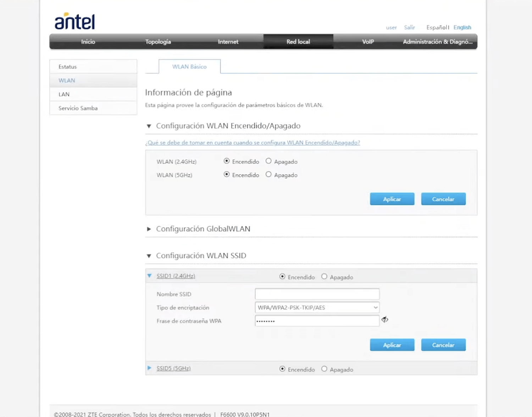532x417 pixels.
Task: Collapse WLAN Encendido/Apagado section triangle
Action: 149,126
